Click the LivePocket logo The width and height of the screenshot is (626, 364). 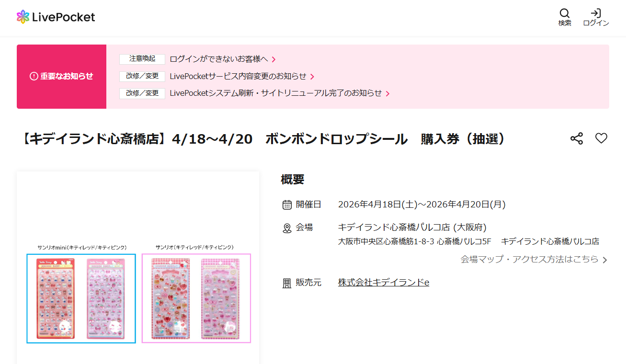[x=56, y=17]
